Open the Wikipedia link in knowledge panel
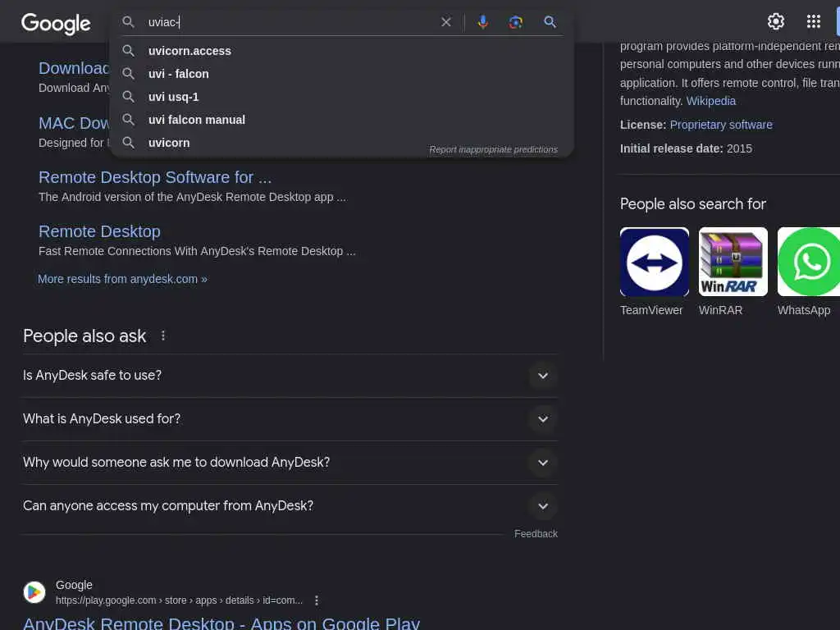The image size is (840, 630). [711, 101]
